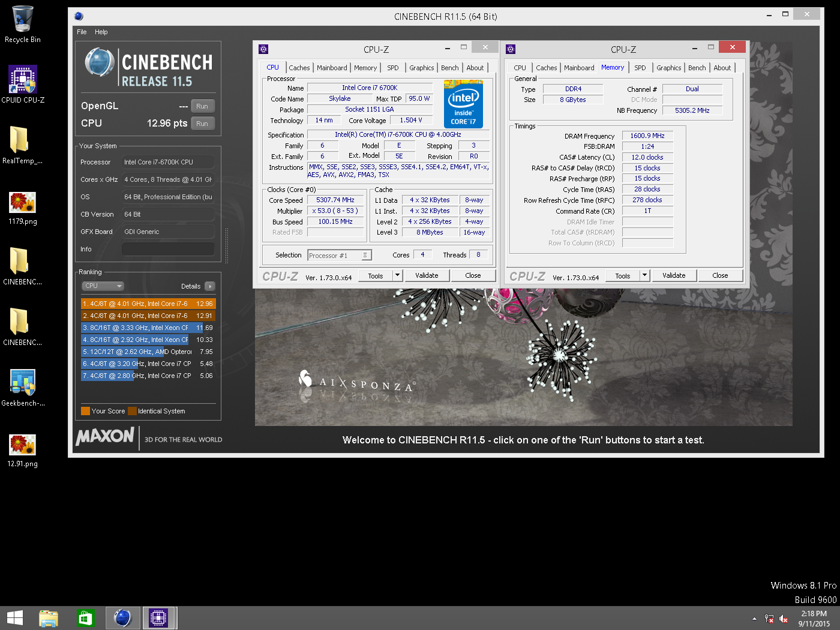Image resolution: width=840 pixels, height=630 pixels.
Task: Switch to CPU tab in right CPU-Z
Action: [520, 68]
